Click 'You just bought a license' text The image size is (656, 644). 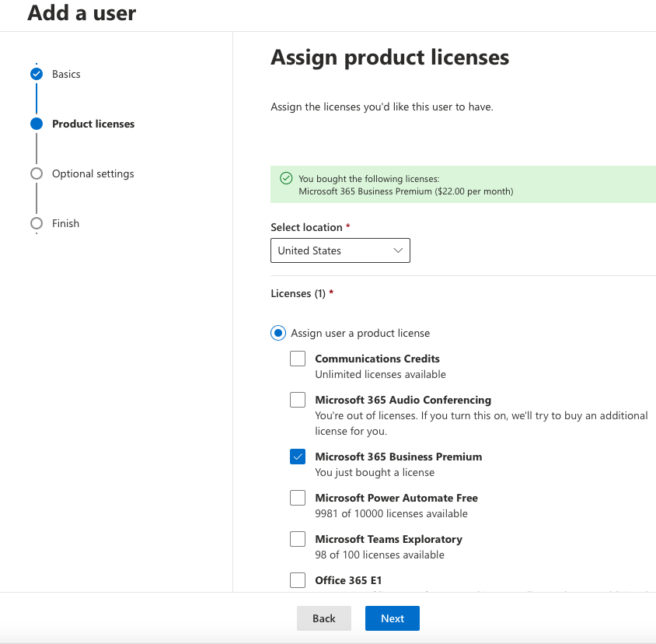375,472
